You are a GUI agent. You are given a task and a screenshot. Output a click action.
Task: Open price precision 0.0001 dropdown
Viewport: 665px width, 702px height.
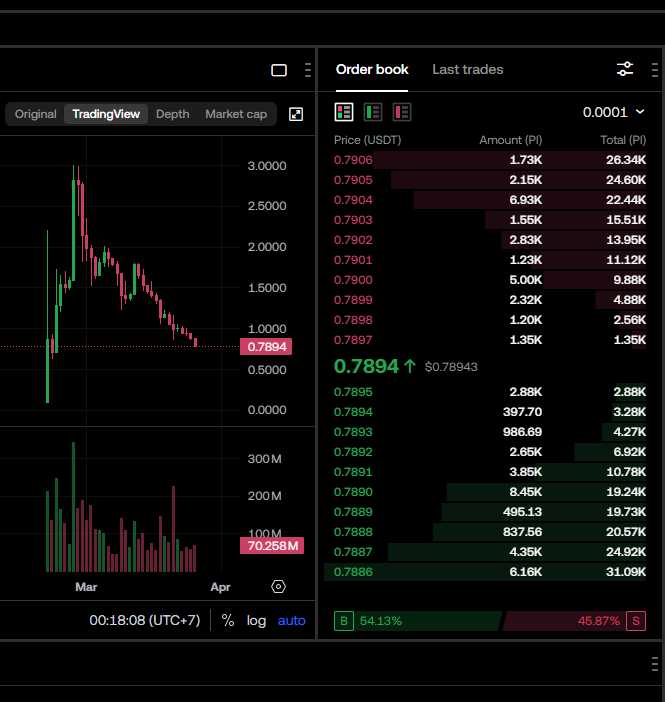(x=614, y=112)
